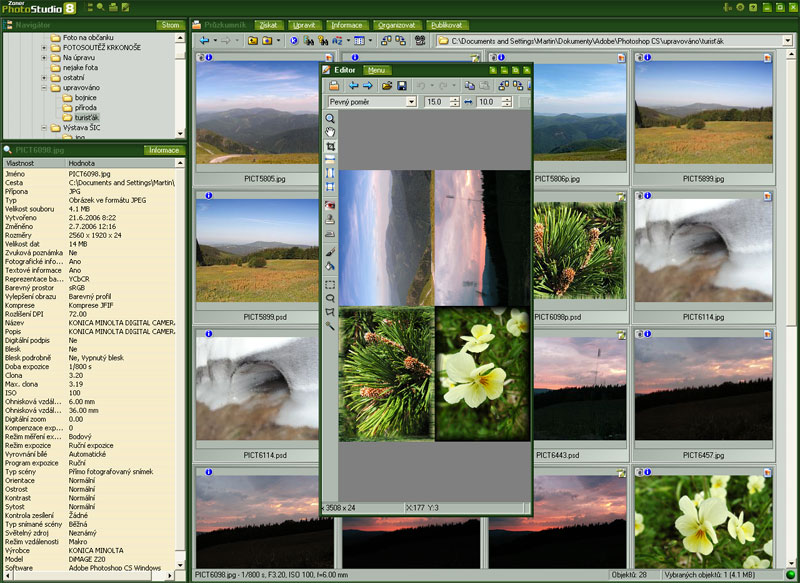Open the Editor window Menu

click(x=377, y=70)
